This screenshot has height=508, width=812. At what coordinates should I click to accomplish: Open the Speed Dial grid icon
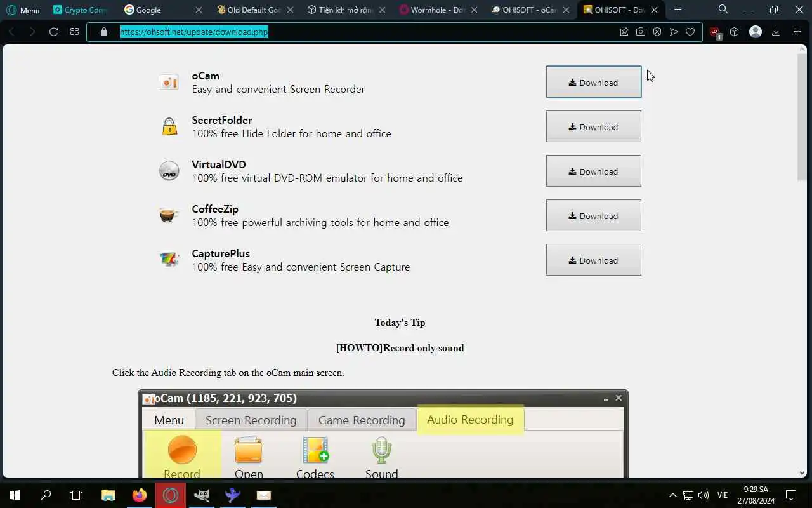pos(74,32)
